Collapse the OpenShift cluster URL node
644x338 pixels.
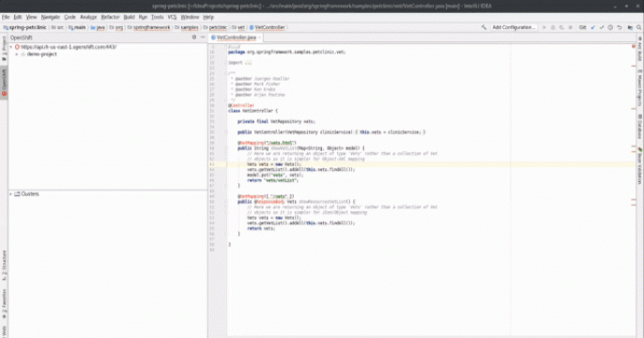[11, 47]
